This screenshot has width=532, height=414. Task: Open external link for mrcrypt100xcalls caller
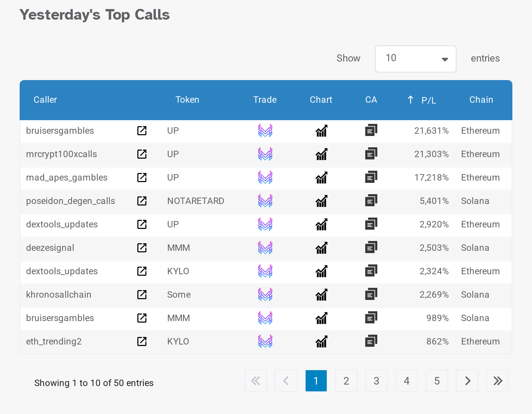[142, 154]
